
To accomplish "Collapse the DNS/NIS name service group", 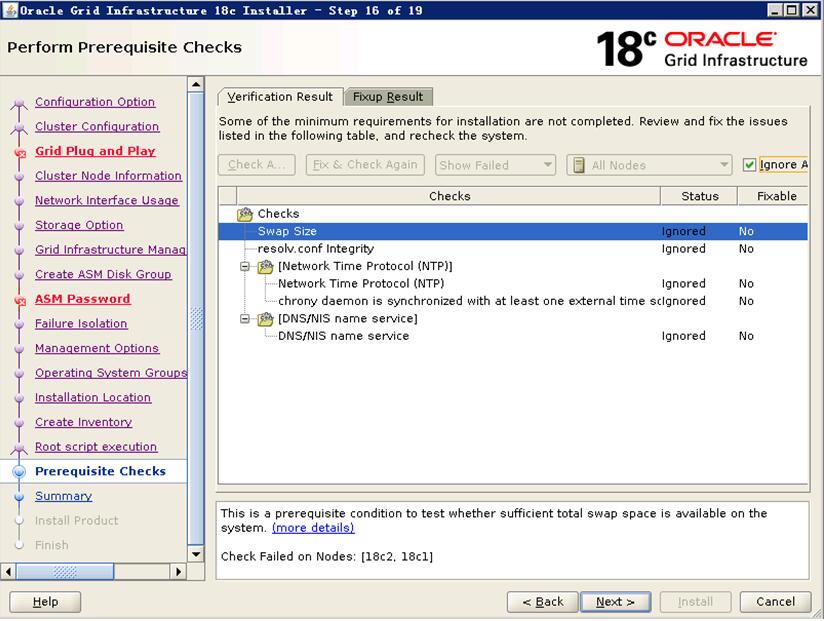I will [x=245, y=319].
